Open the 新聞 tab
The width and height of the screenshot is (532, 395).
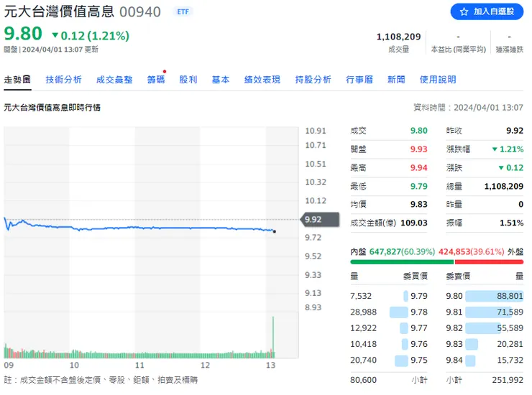pos(396,80)
